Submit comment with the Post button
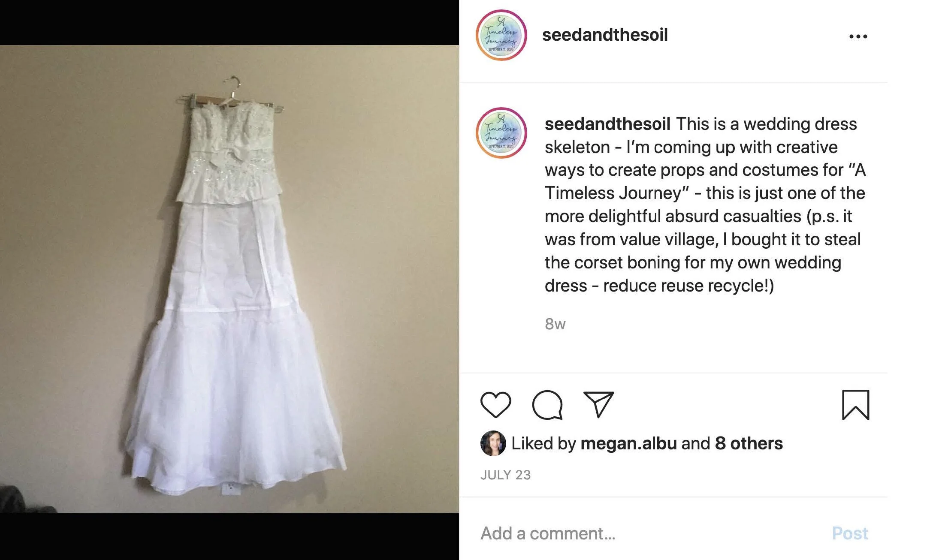The height and width of the screenshot is (560, 939). (x=850, y=533)
